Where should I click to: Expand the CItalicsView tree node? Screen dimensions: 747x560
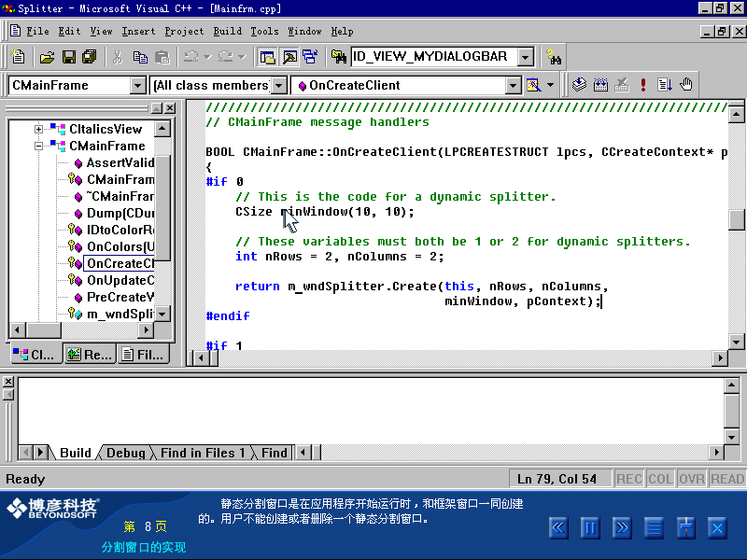[39, 129]
